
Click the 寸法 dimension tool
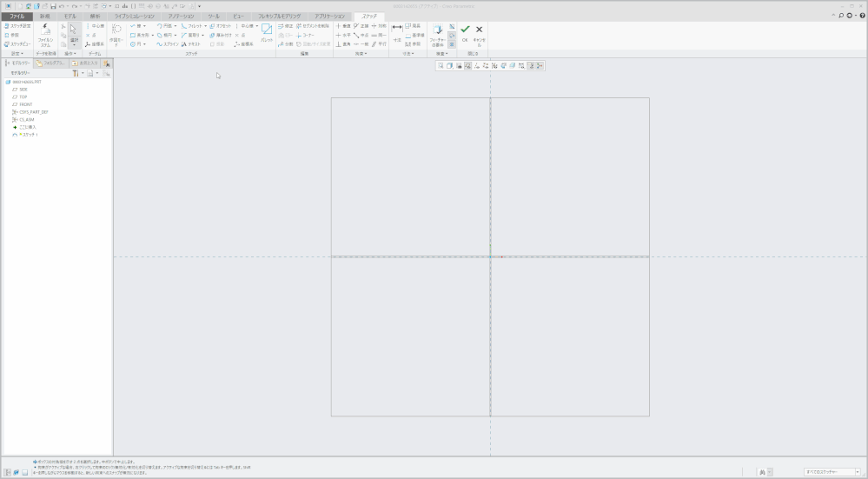(x=397, y=31)
